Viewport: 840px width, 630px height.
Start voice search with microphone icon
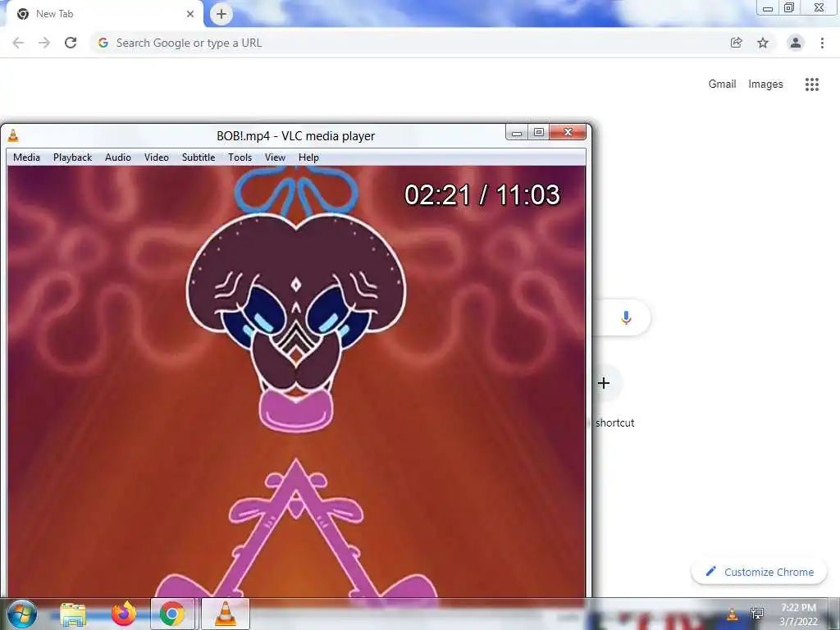pos(626,317)
